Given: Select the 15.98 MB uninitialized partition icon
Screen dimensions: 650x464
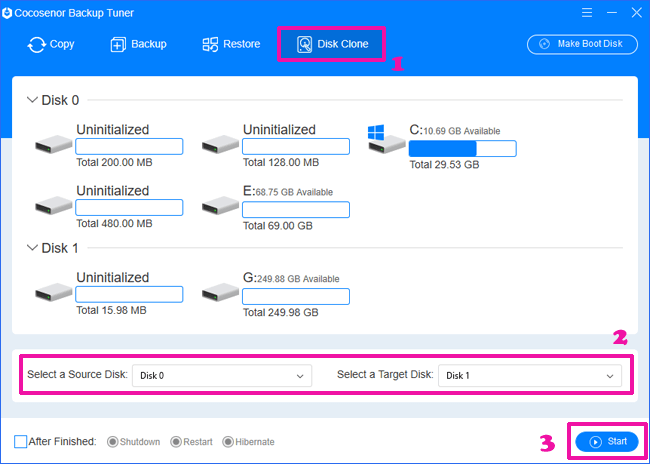Looking at the screenshot, I should pos(53,292).
